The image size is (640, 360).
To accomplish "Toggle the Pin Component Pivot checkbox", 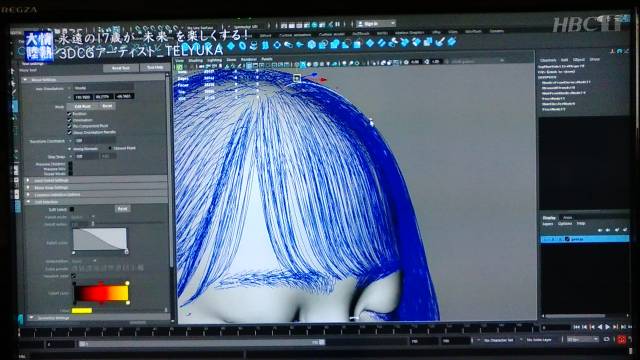I will coord(69,126).
